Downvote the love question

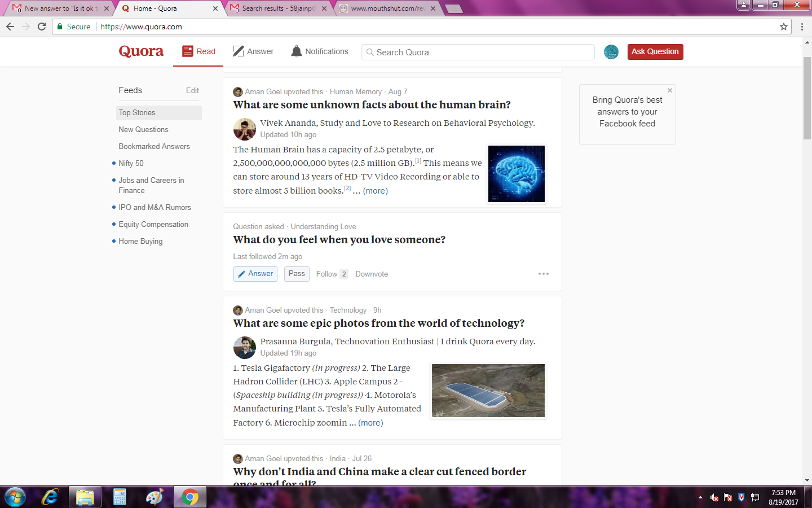click(372, 274)
